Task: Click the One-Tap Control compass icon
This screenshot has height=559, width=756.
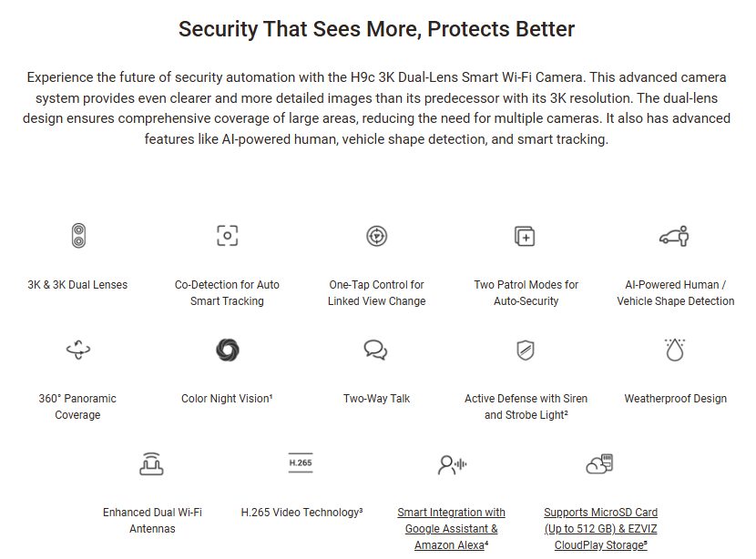Action: pos(376,236)
